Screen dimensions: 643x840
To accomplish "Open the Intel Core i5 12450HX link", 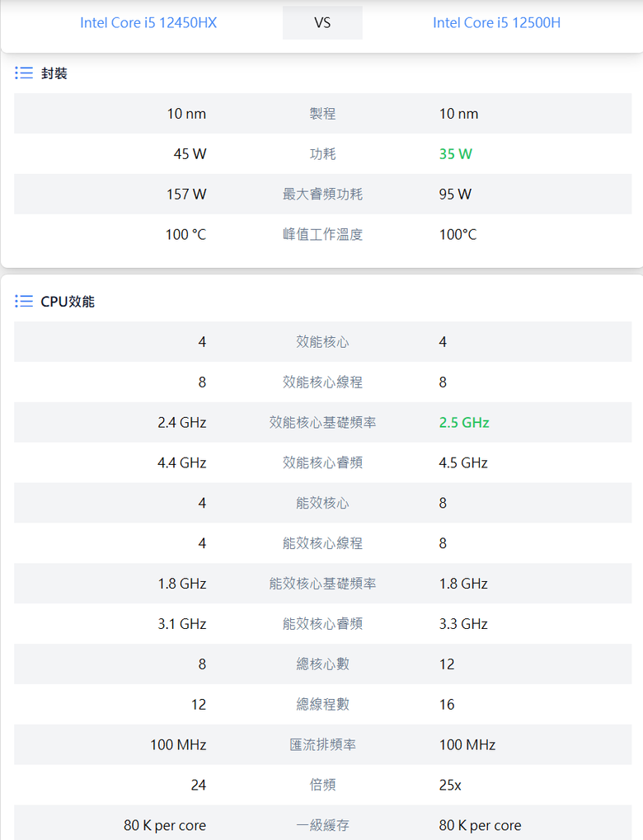I will [x=148, y=22].
